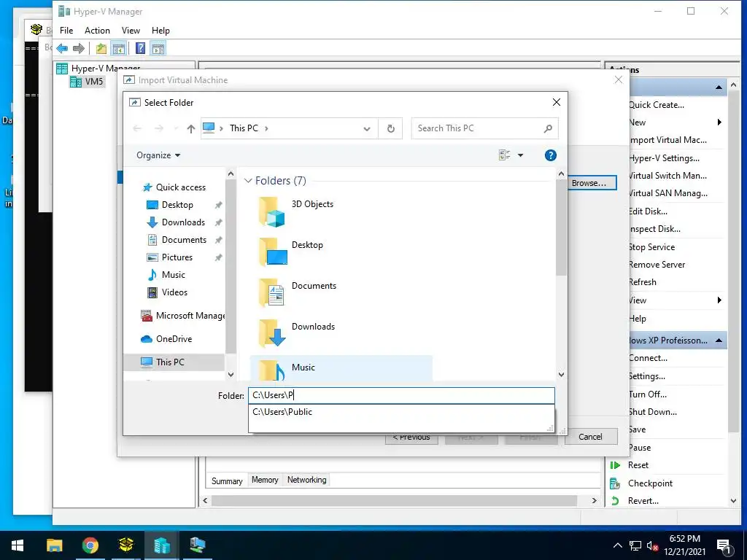747x560 pixels.
Task: Click Cancel in Import Virtual Machine wizard
Action: point(591,437)
